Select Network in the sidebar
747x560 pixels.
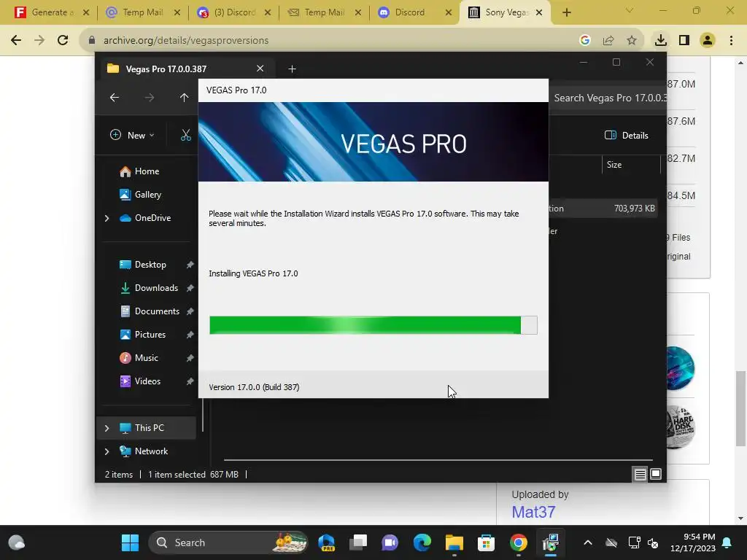[x=144, y=451]
